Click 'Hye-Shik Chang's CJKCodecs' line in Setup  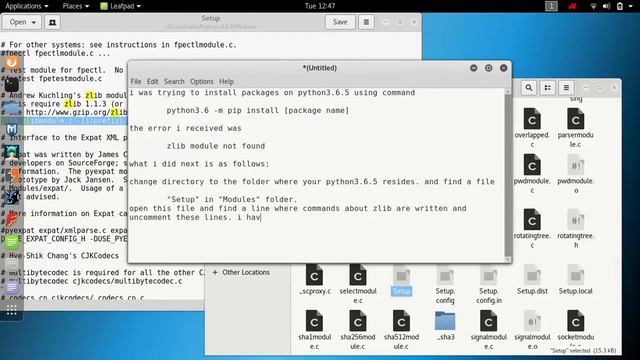point(60,256)
